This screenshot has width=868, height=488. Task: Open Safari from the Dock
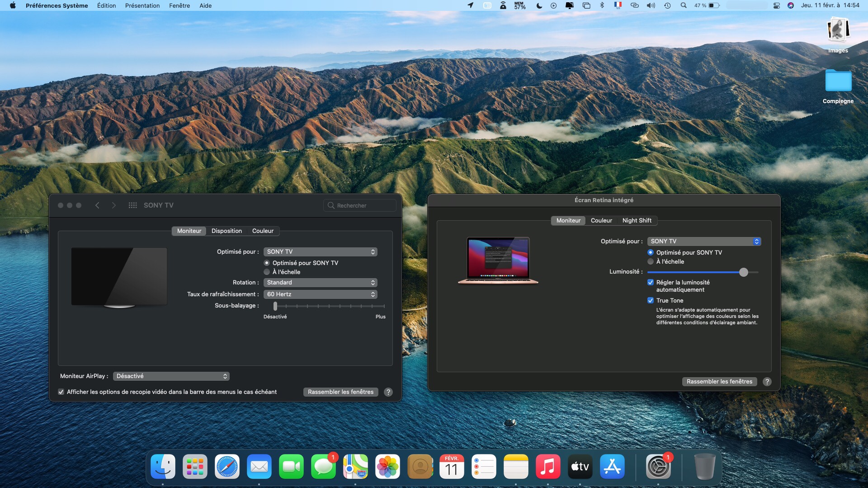(x=227, y=467)
